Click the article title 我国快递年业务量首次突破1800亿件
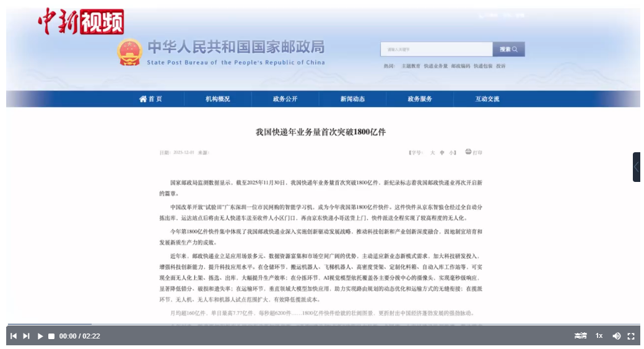The image size is (644, 349). click(321, 132)
